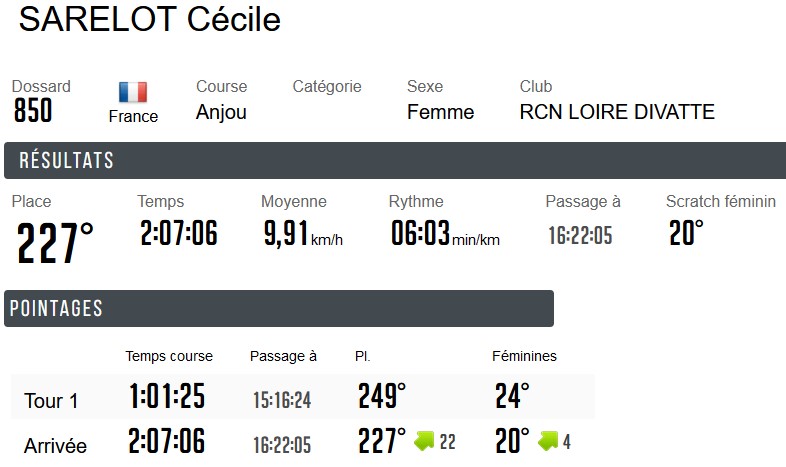The image size is (786, 467).
Task: Click the club name RCN LOIRE DIVATTE
Action: pyautogui.click(x=617, y=112)
